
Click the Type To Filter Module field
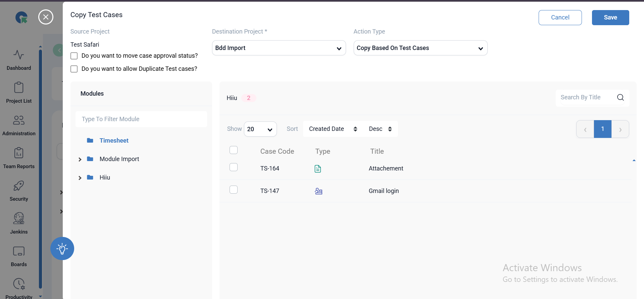point(141,119)
